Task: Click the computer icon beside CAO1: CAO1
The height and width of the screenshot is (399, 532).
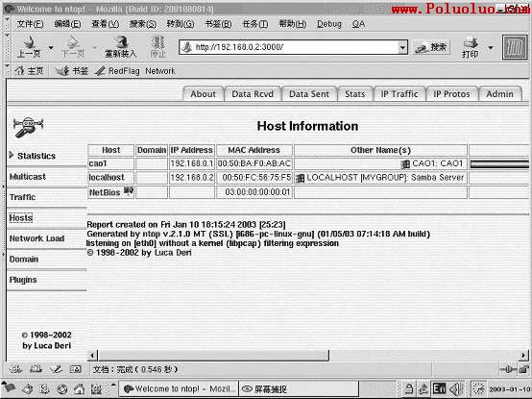Action: pos(405,164)
